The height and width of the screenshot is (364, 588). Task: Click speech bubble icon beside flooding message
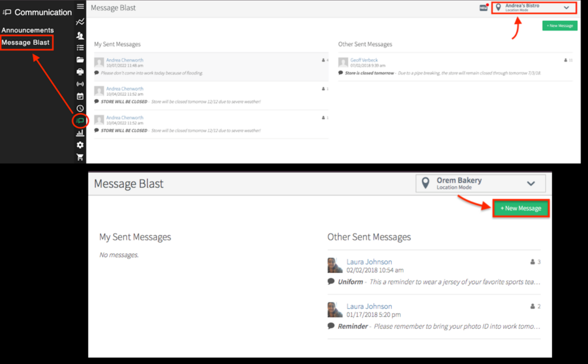tap(96, 73)
